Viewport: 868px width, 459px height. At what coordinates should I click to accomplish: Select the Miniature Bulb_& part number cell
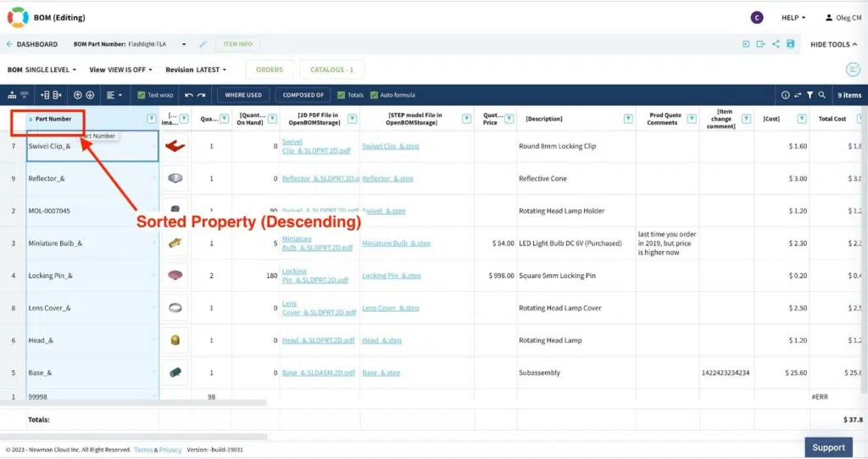tap(92, 243)
